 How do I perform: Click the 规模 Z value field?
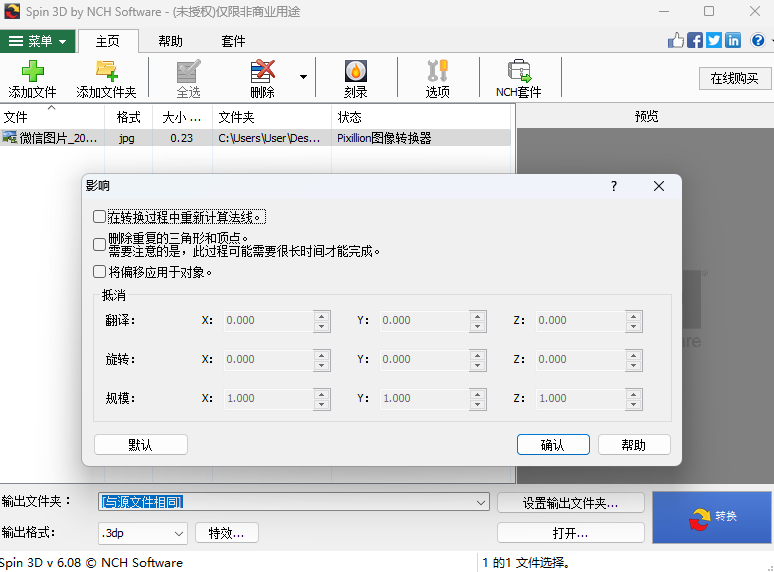pyautogui.click(x=580, y=398)
